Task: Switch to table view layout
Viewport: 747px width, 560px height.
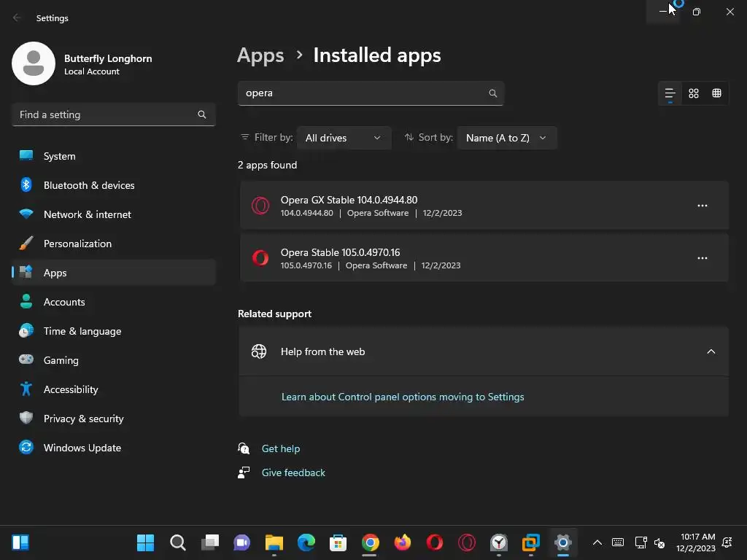Action: (716, 93)
